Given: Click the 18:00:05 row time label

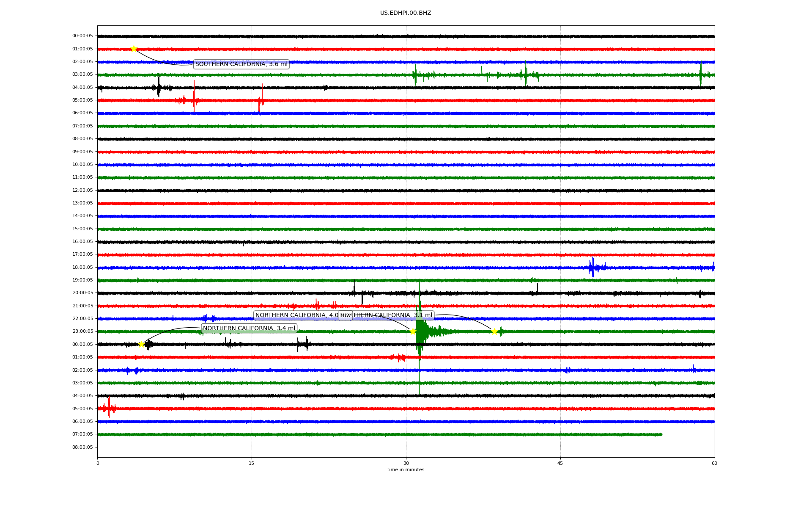Looking at the screenshot, I should (x=82, y=268).
